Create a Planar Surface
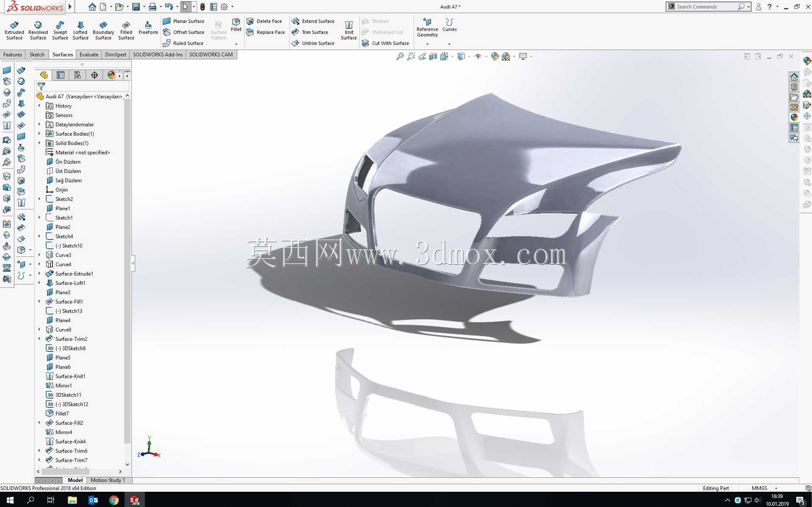The height and width of the screenshot is (507, 812). 184,21
